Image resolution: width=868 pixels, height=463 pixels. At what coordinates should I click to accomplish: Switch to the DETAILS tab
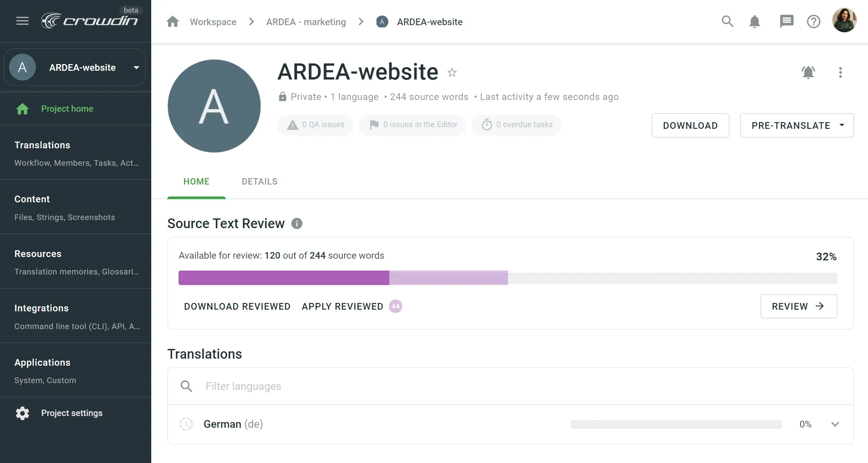click(259, 181)
